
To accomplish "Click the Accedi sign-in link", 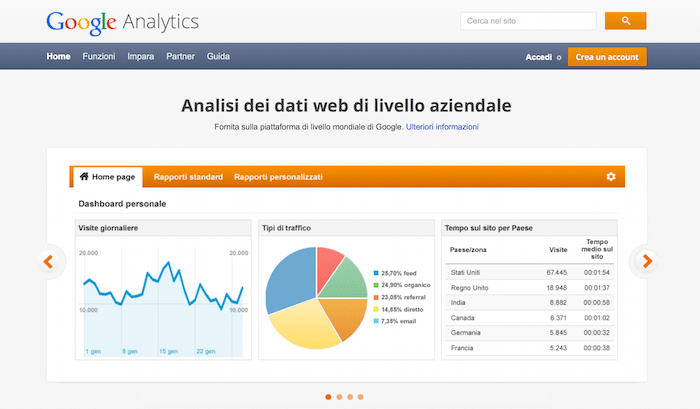I will pyautogui.click(x=538, y=57).
